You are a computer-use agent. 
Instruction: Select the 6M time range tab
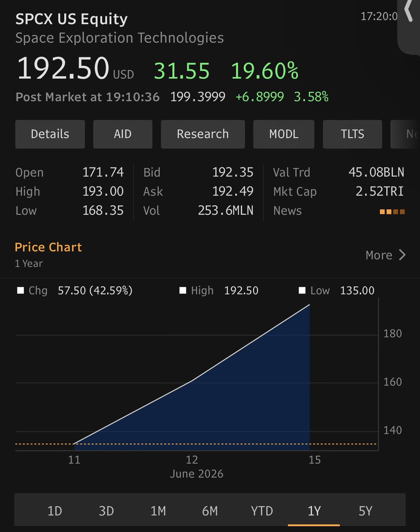pos(210,511)
